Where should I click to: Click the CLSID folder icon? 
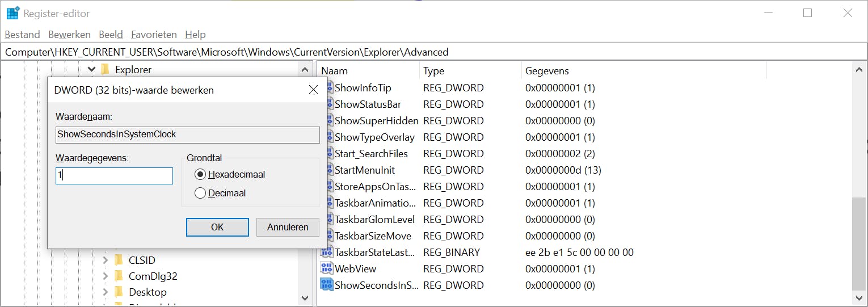[119, 260]
